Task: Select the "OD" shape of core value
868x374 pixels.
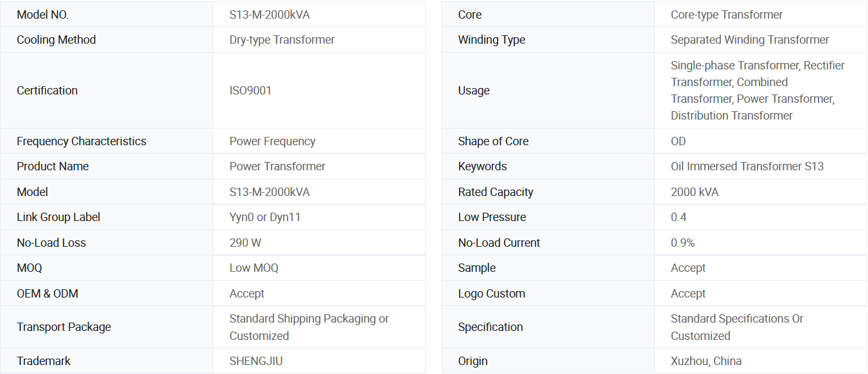Action: point(678,141)
